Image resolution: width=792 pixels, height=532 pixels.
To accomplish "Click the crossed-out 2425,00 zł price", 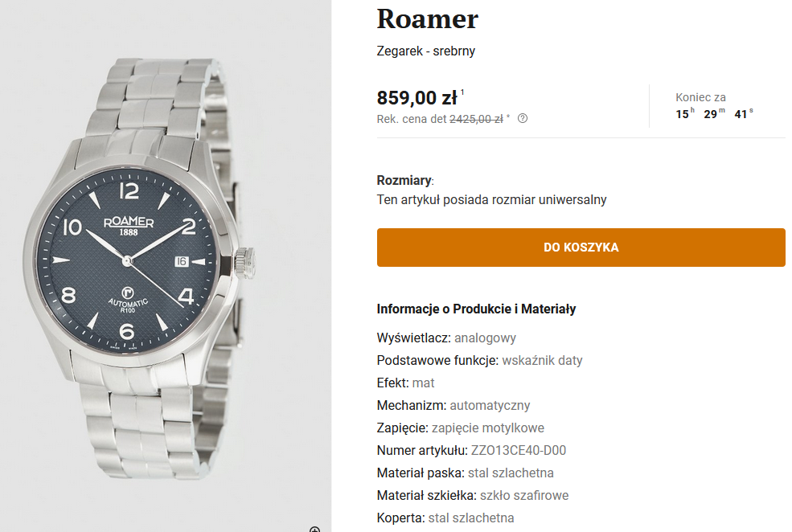I will tap(476, 119).
